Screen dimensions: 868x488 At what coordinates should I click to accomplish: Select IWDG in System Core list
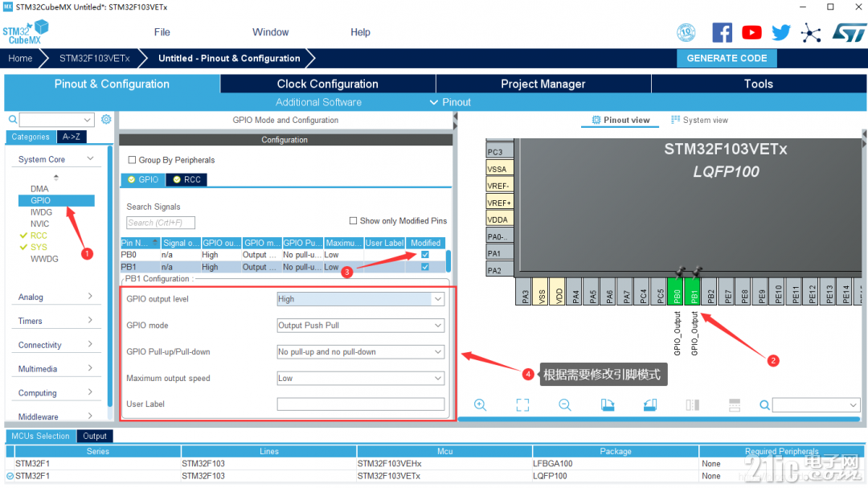(x=42, y=212)
